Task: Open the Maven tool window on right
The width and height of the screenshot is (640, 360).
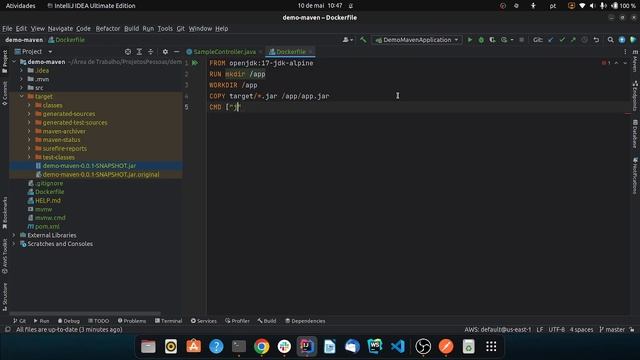Action: click(635, 61)
